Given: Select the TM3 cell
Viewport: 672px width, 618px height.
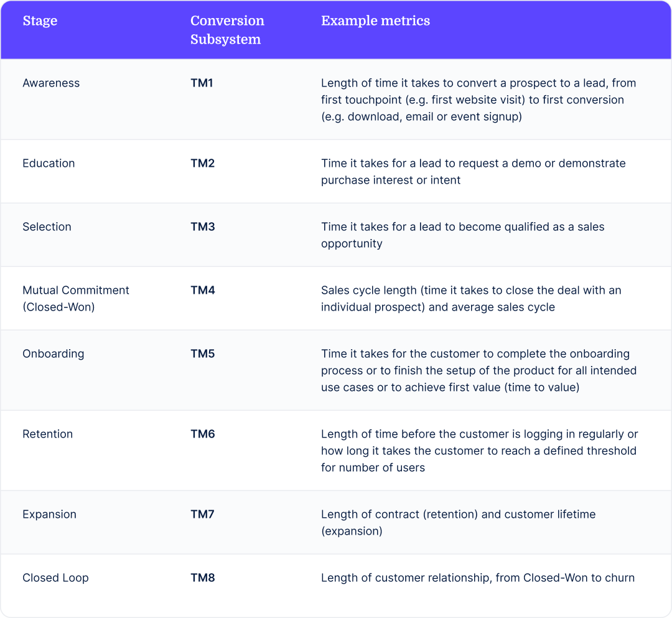Looking at the screenshot, I should (x=203, y=227).
